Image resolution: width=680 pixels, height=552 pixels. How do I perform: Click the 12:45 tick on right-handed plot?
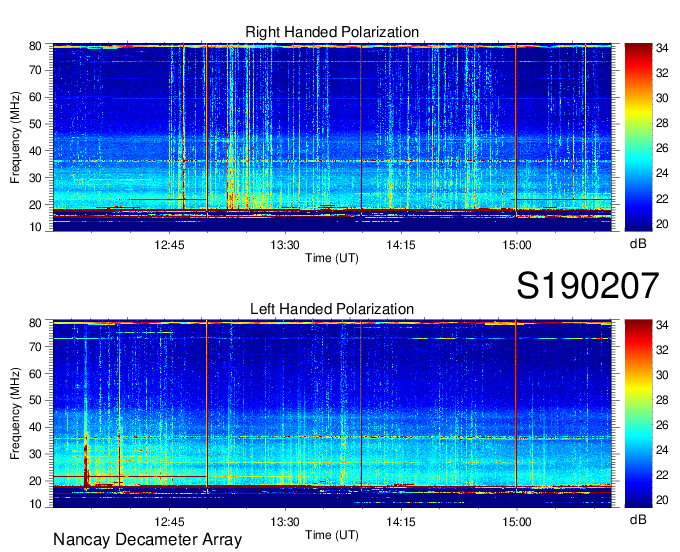(x=169, y=245)
